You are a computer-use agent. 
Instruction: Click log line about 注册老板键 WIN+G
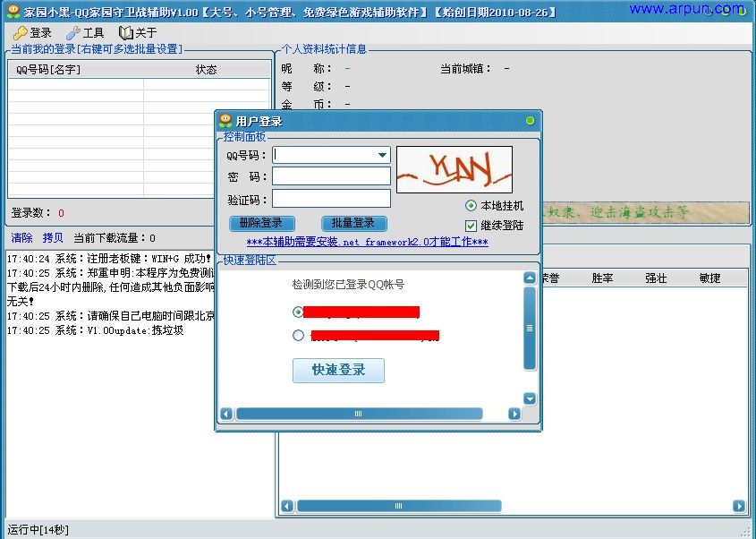click(109, 259)
